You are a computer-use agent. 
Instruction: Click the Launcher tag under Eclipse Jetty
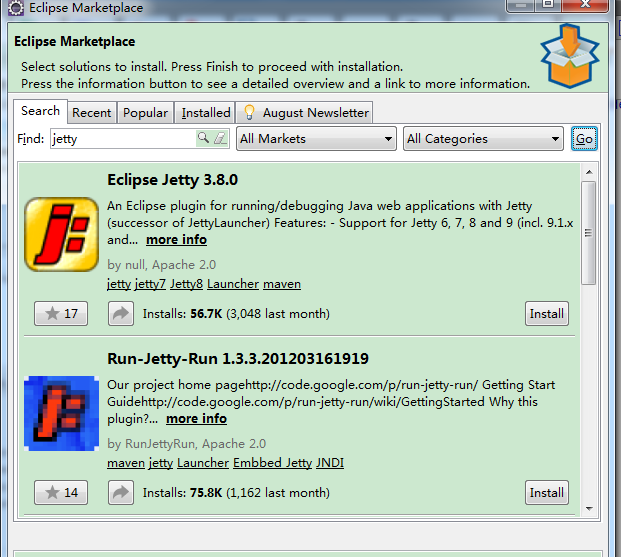[233, 284]
